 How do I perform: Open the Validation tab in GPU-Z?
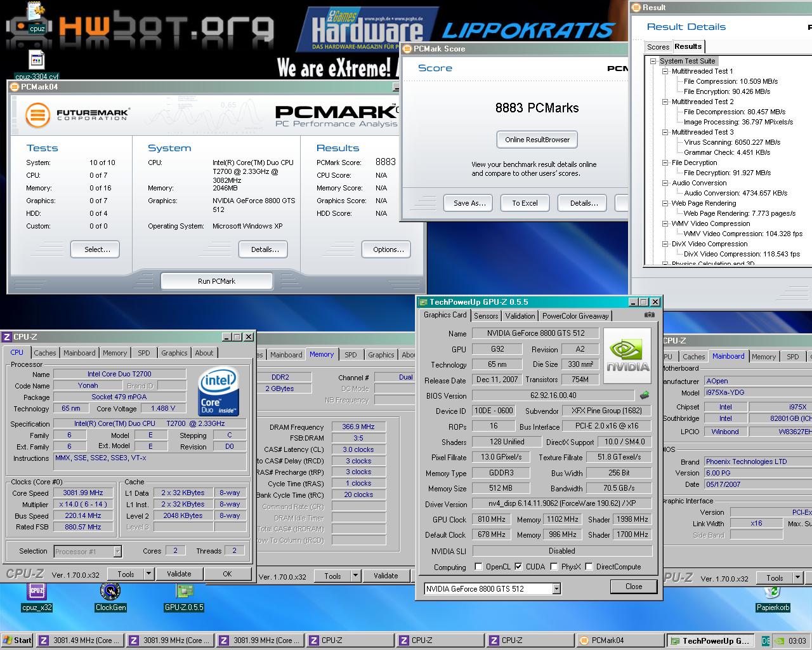pyautogui.click(x=520, y=315)
